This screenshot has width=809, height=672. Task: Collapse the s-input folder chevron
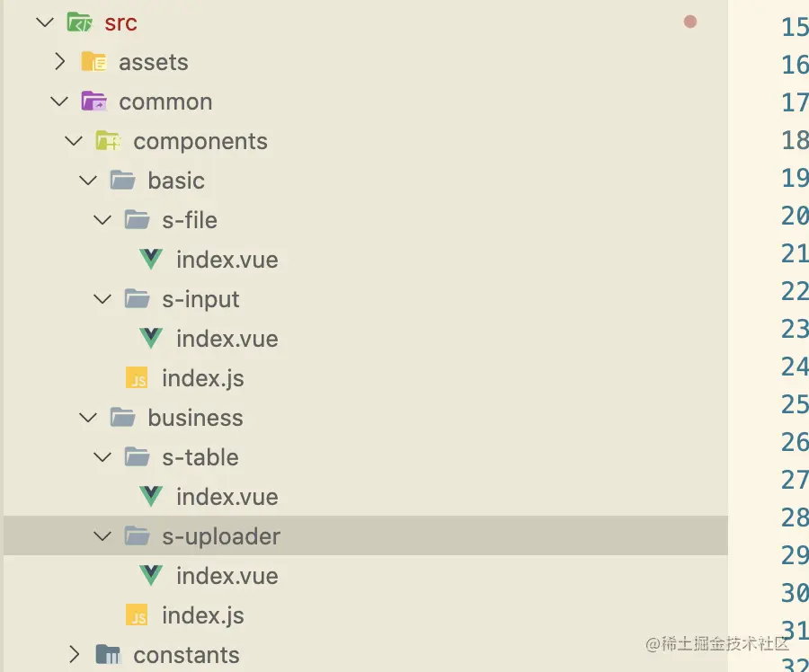102,299
